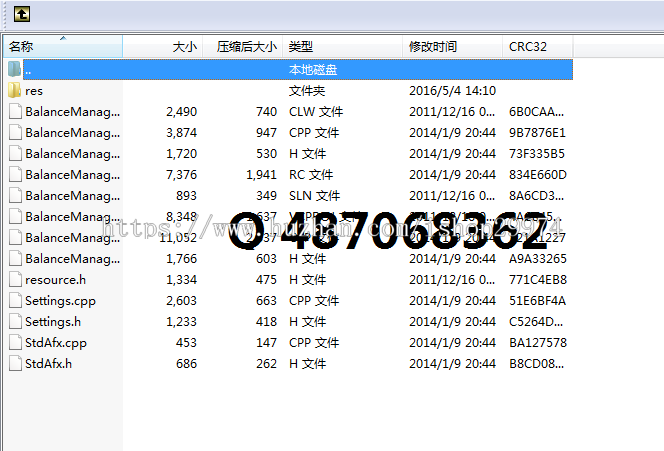
Task: Click the Settings.h file icon
Action: tap(15, 321)
